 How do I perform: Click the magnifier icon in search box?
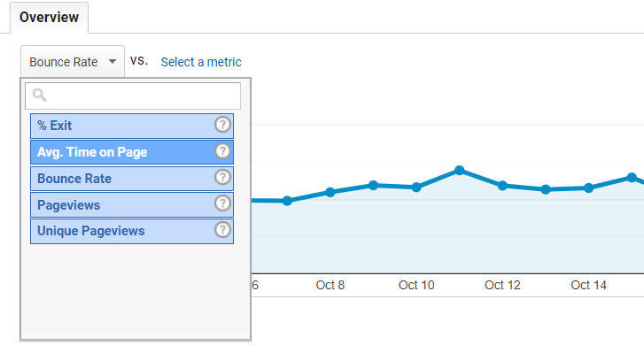pyautogui.click(x=40, y=96)
